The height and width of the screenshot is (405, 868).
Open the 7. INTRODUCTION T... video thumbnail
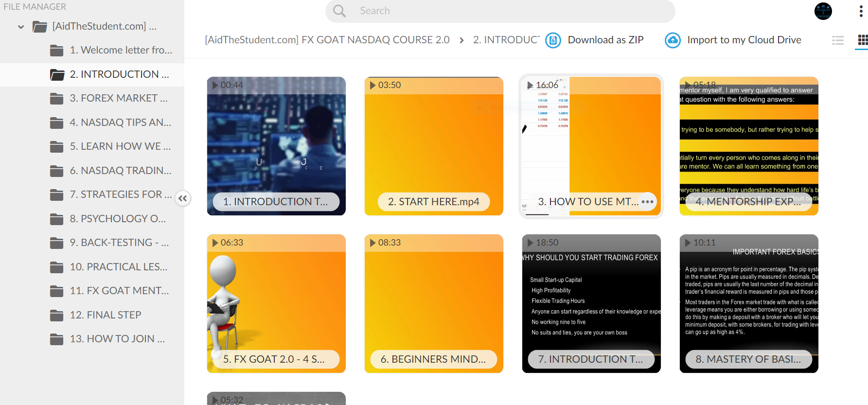click(591, 303)
